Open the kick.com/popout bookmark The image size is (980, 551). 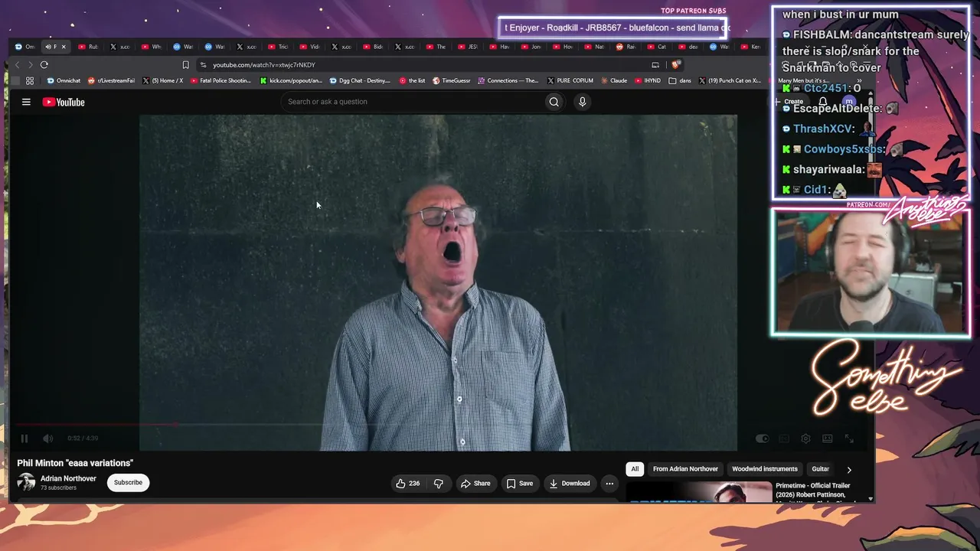point(292,80)
